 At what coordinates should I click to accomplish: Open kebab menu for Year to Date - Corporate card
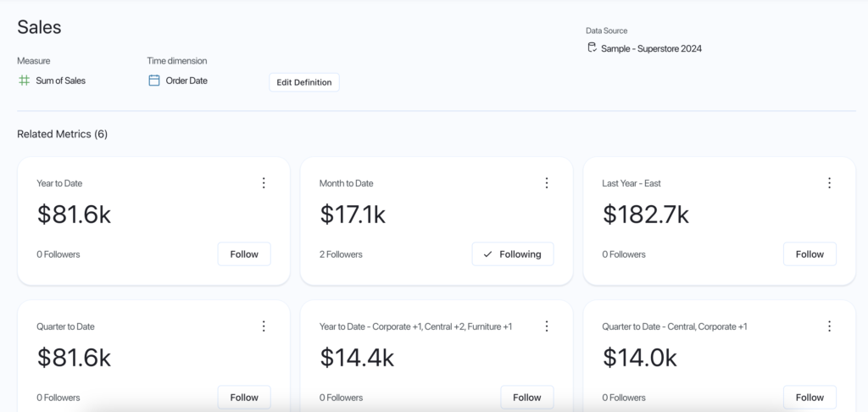(x=547, y=326)
